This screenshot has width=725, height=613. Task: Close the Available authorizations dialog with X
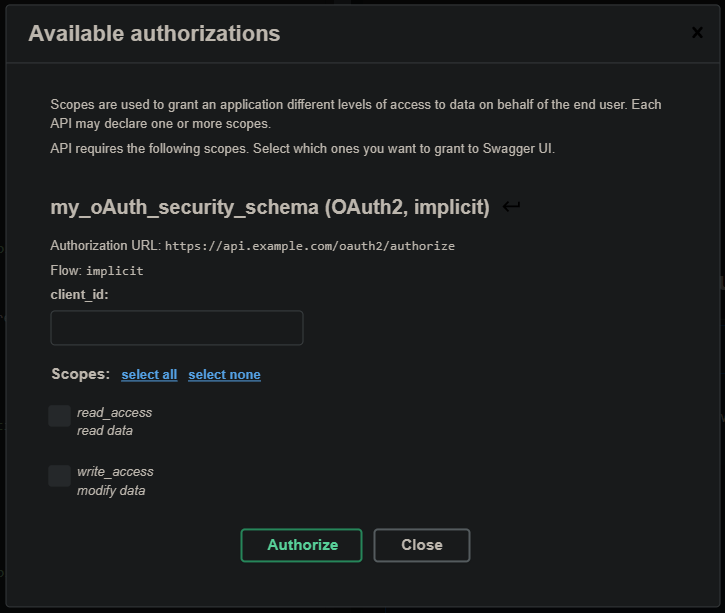[x=697, y=33]
